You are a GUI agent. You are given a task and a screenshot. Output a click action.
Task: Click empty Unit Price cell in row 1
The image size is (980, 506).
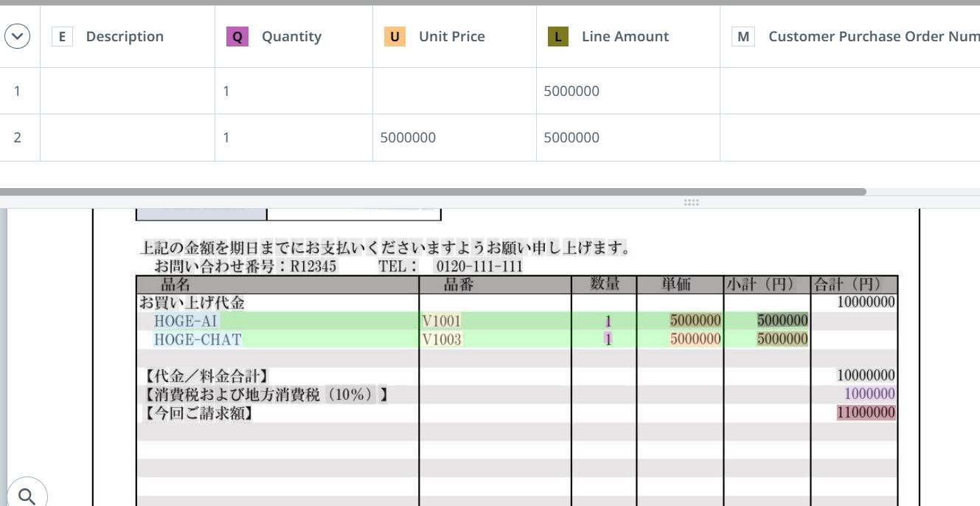(454, 91)
